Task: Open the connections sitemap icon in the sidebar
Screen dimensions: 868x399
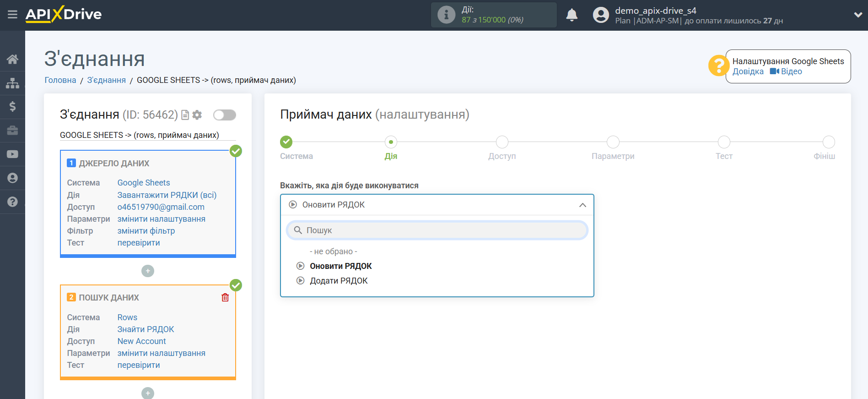Action: [12, 83]
